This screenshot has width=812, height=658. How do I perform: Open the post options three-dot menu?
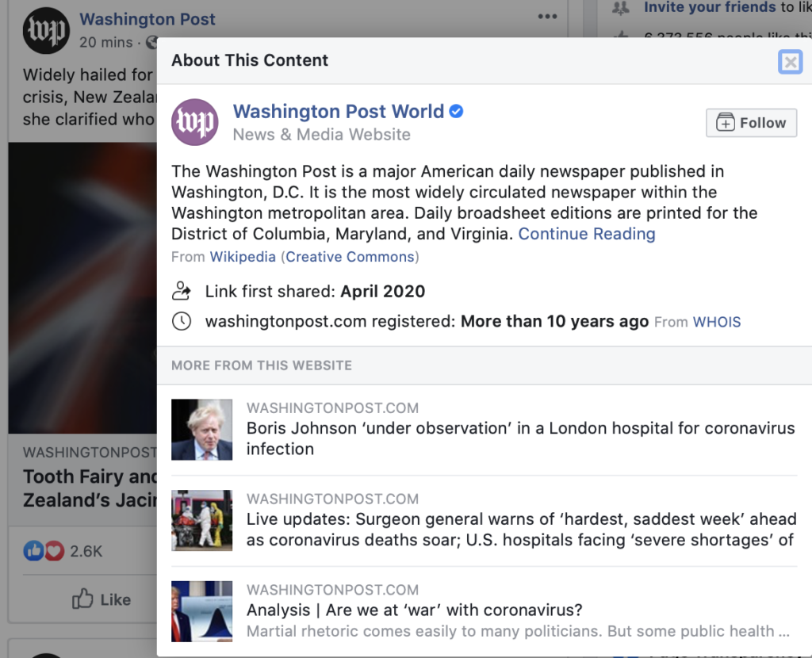point(547,17)
